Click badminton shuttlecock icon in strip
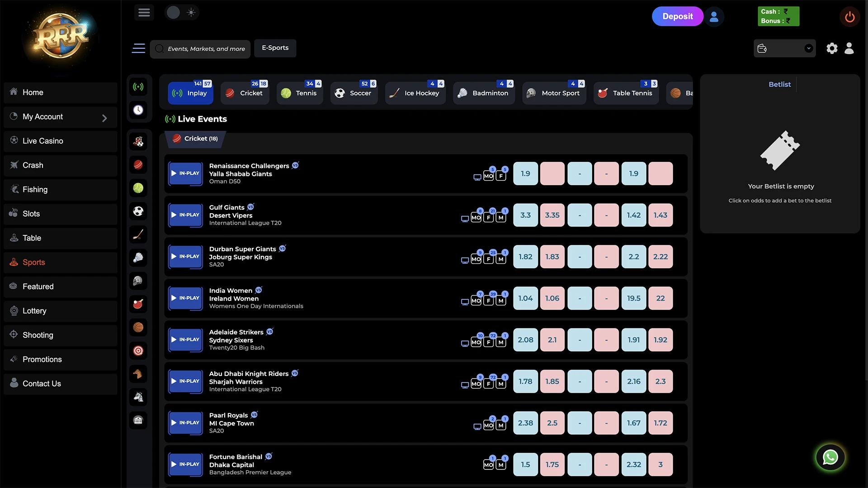 pos(138,258)
